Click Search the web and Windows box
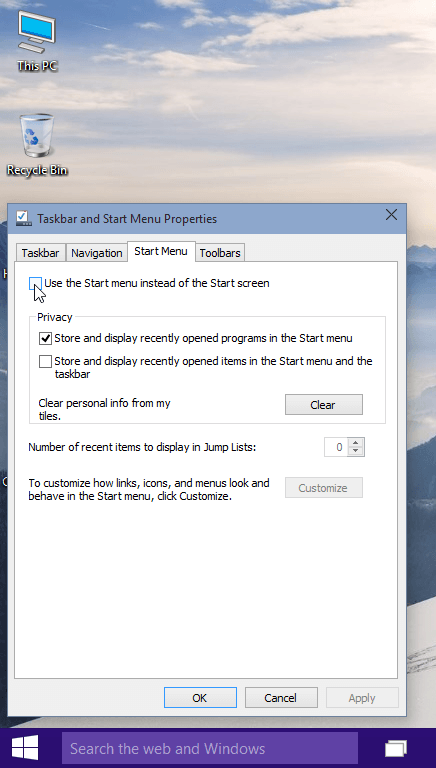The image size is (436, 768). (210, 748)
